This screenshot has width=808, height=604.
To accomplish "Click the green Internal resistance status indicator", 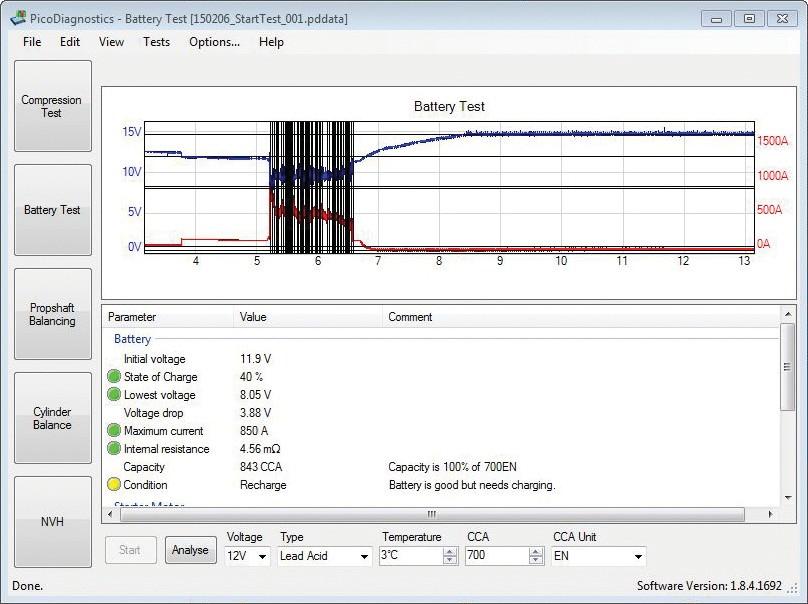I will [x=114, y=449].
